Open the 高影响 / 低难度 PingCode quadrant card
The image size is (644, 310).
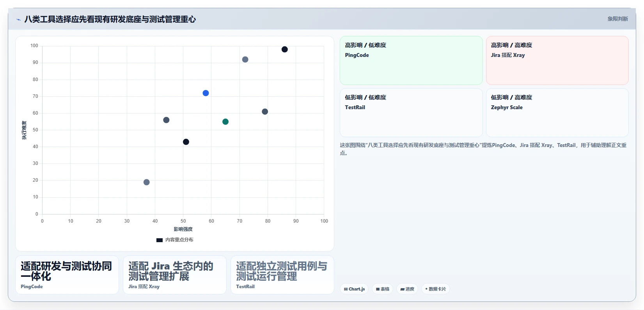coord(411,60)
